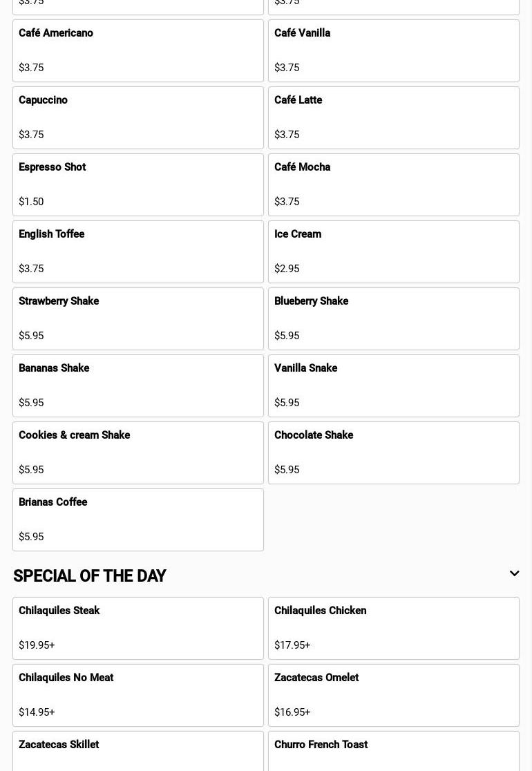Pick the Brianas Coffee item
The height and width of the screenshot is (771, 532).
point(138,520)
